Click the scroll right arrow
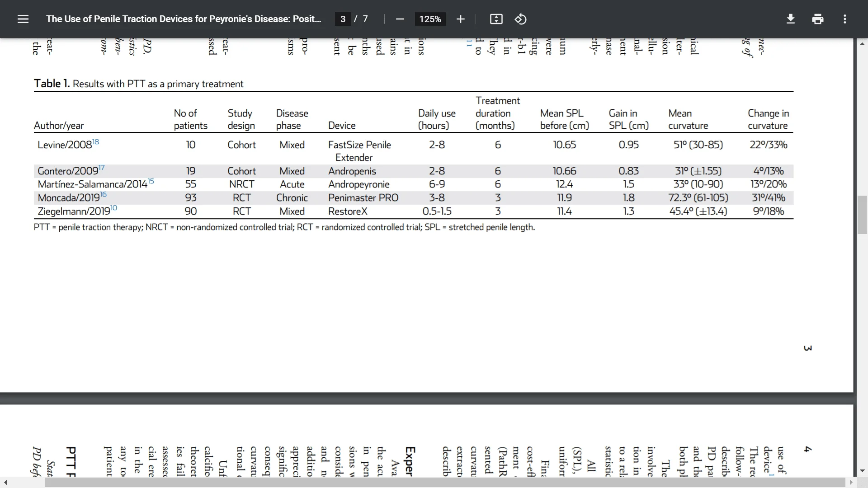This screenshot has height=488, width=868. [x=851, y=483]
